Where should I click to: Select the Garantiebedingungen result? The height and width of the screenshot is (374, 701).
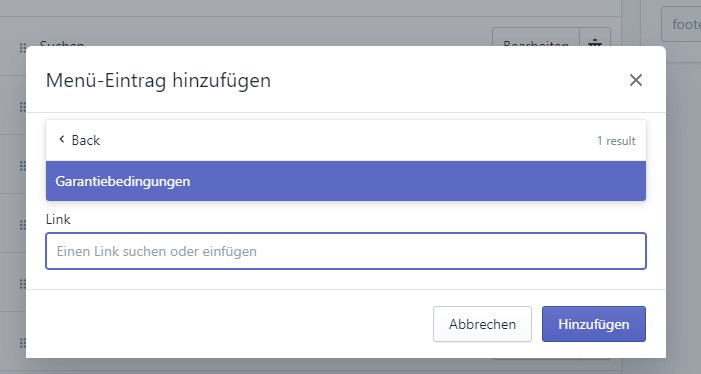coord(346,181)
